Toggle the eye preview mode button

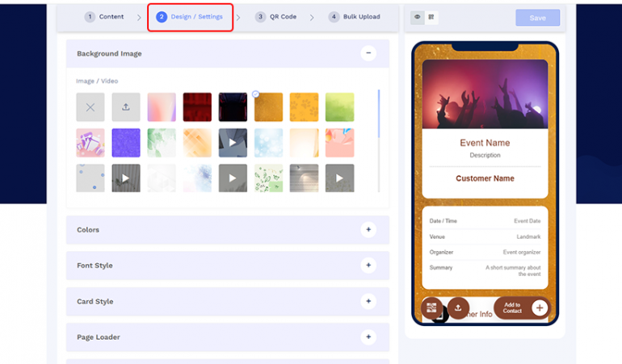point(418,17)
